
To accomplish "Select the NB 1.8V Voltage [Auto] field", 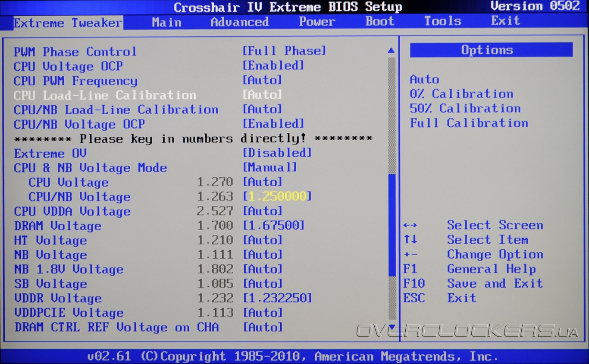I will click(x=262, y=269).
